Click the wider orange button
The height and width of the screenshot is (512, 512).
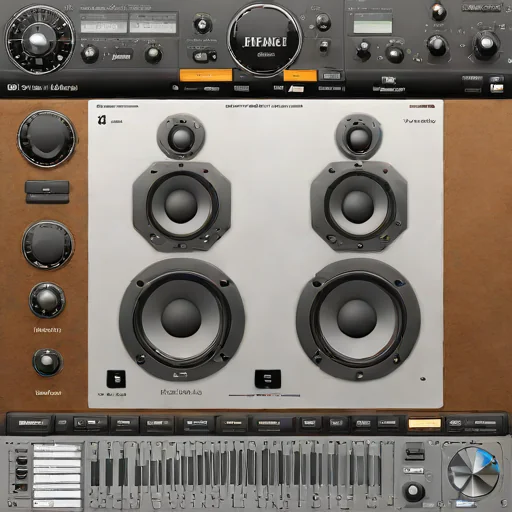coord(206,75)
